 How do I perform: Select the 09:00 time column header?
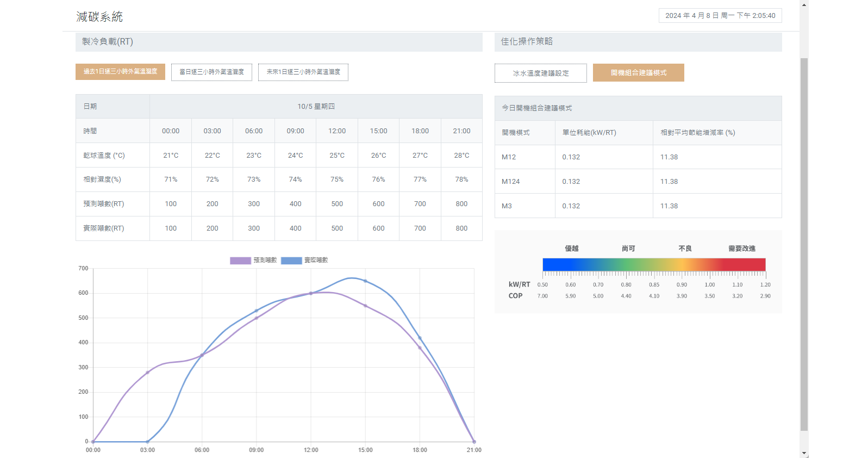[x=295, y=131]
